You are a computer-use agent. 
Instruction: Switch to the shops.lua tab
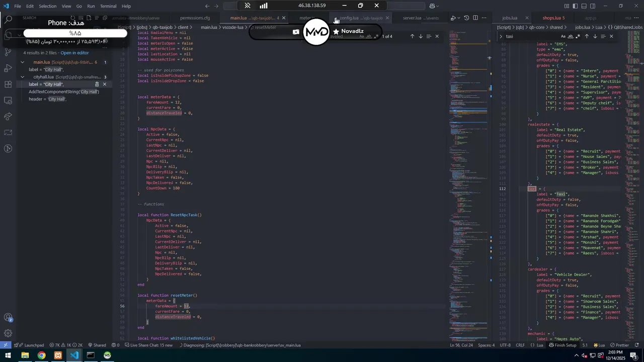tap(553, 18)
